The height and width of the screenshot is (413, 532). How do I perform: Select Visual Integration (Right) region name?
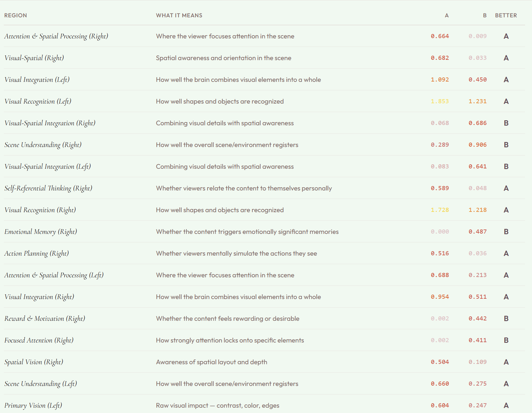tap(39, 297)
